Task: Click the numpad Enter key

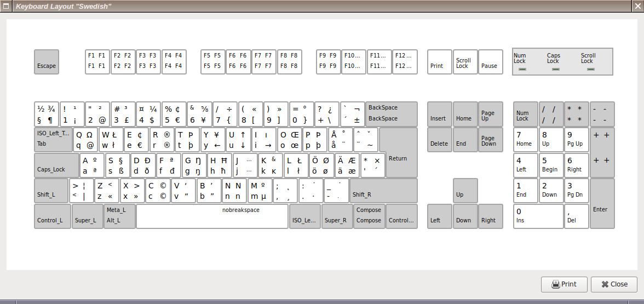Action: (x=602, y=203)
